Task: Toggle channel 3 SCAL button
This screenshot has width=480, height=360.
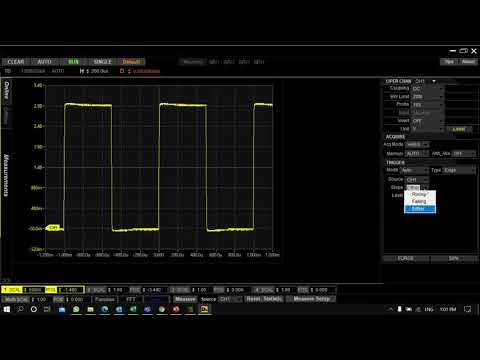Action: (x=180, y=290)
